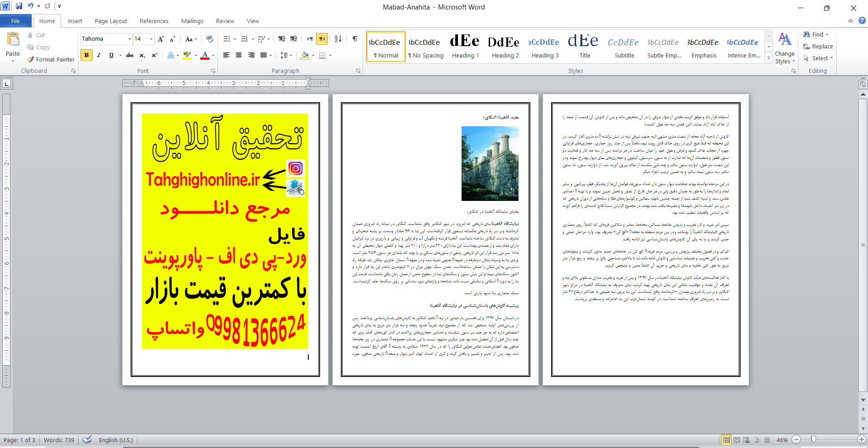868x448 pixels.
Task: Click the Copy button
Action: coord(38,47)
